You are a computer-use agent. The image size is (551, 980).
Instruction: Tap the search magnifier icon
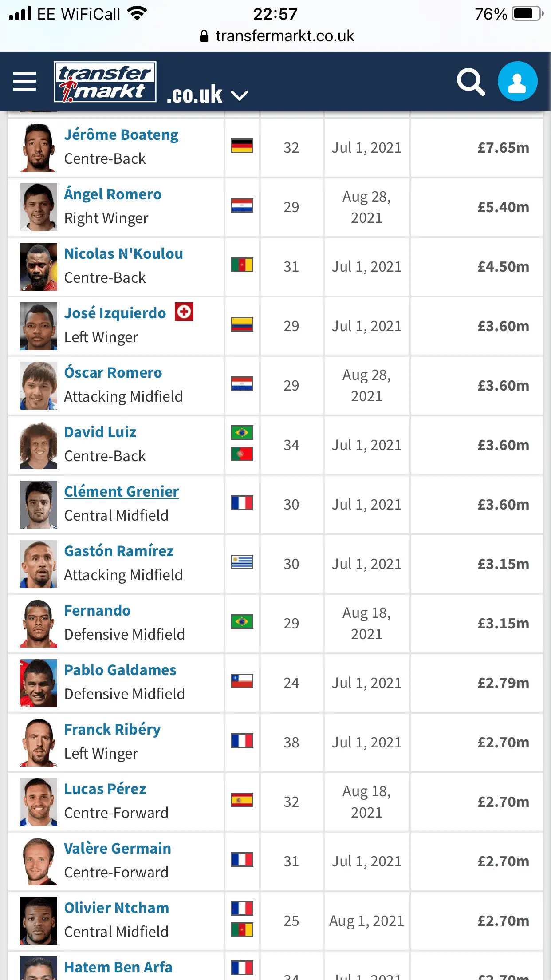pos(470,82)
